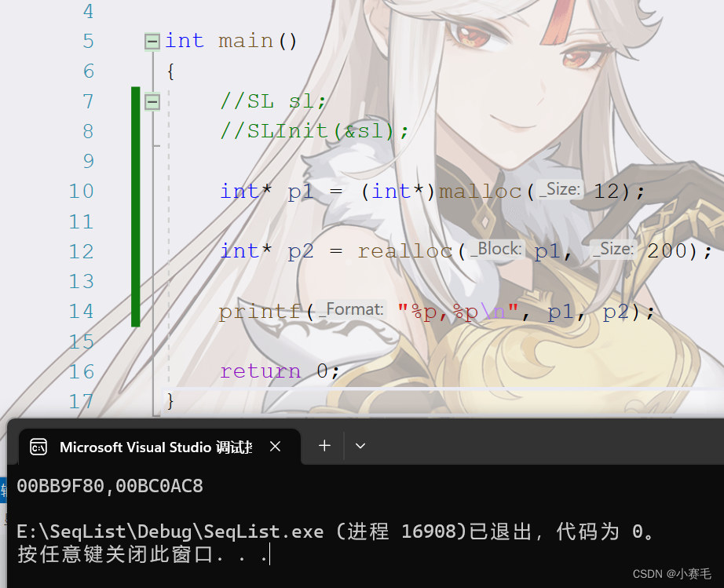Click the 按任意键关闭此窗口 prompt line

[142, 555]
